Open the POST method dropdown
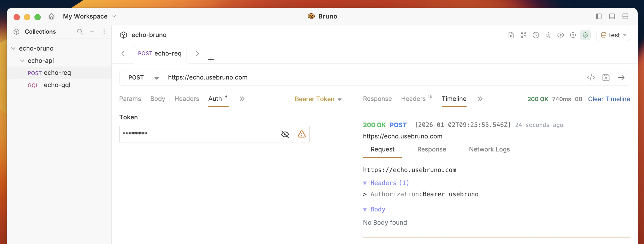 pyautogui.click(x=144, y=78)
